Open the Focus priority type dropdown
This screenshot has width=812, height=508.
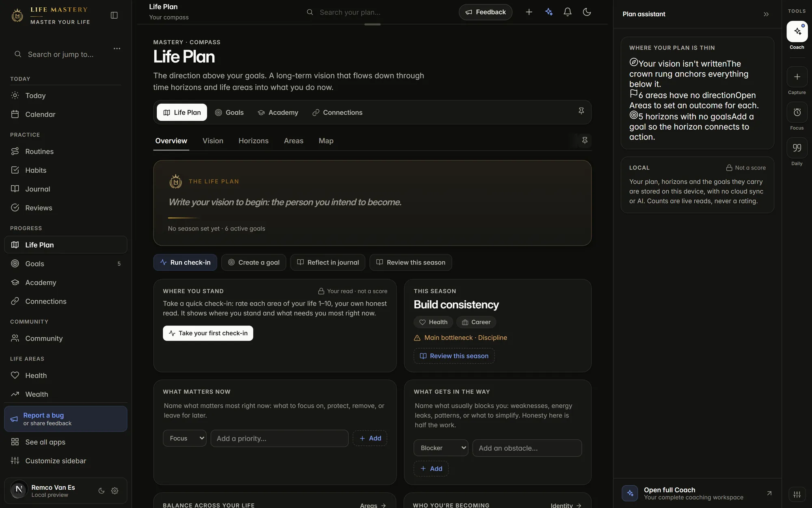coord(185,438)
